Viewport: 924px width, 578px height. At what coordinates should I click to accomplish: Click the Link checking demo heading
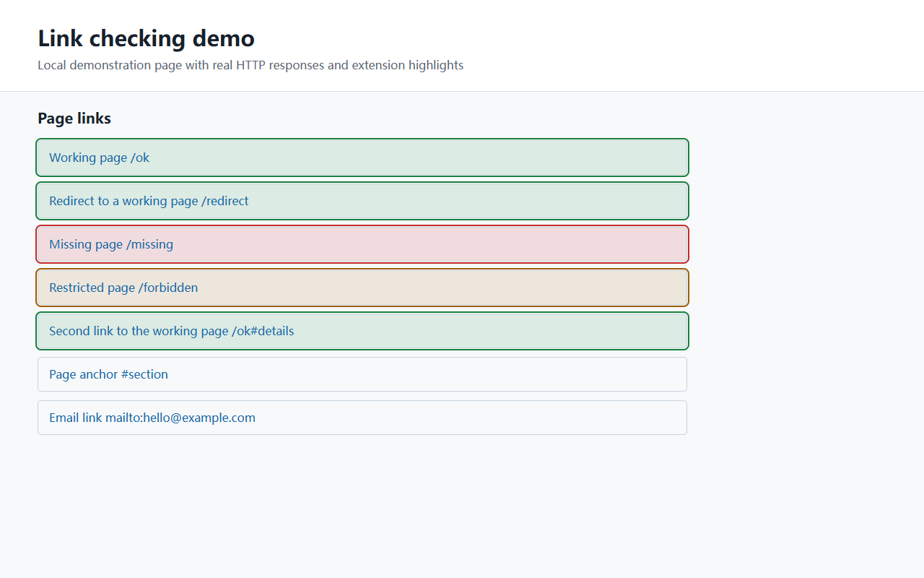tap(146, 38)
